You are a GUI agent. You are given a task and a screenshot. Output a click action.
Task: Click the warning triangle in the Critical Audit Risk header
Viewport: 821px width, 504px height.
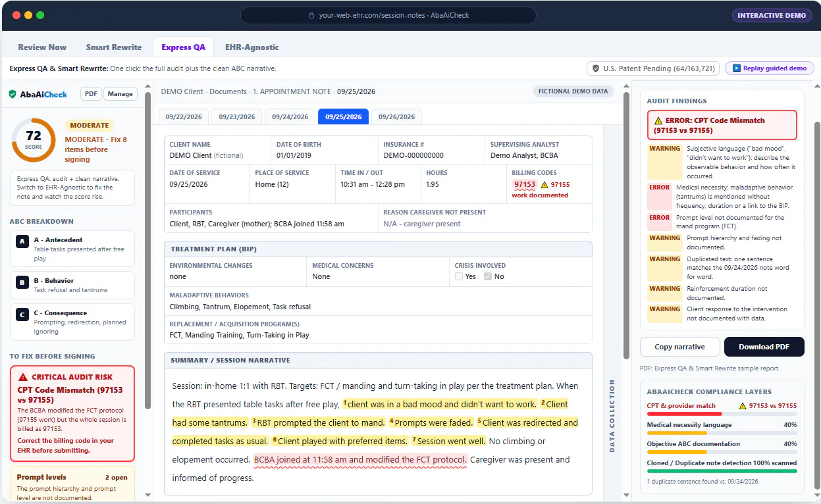[x=24, y=377]
